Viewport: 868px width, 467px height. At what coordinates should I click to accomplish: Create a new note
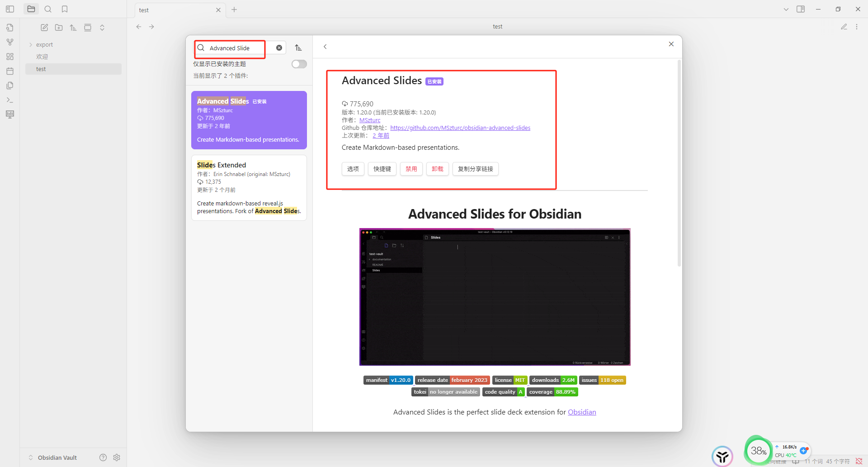pos(44,27)
